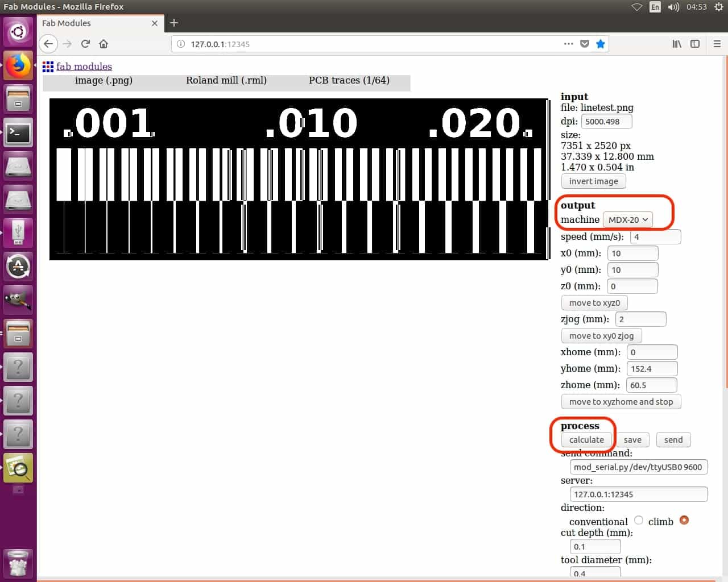The width and height of the screenshot is (728, 582).
Task: Click the send button under process
Action: (x=673, y=440)
